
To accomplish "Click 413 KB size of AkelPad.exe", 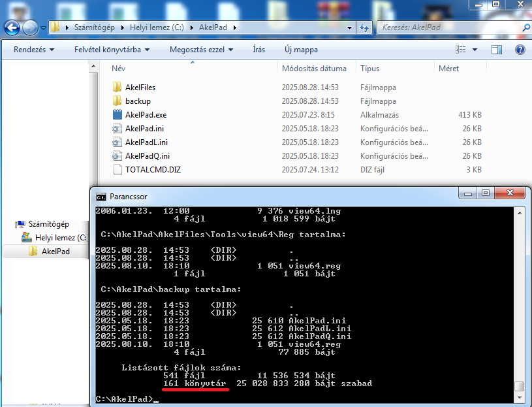I will click(470, 115).
